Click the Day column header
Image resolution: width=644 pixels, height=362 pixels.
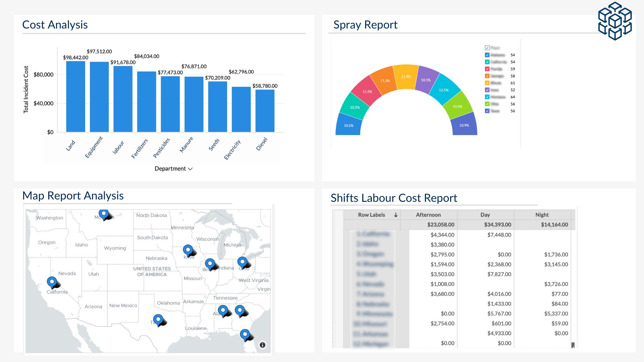point(485,215)
